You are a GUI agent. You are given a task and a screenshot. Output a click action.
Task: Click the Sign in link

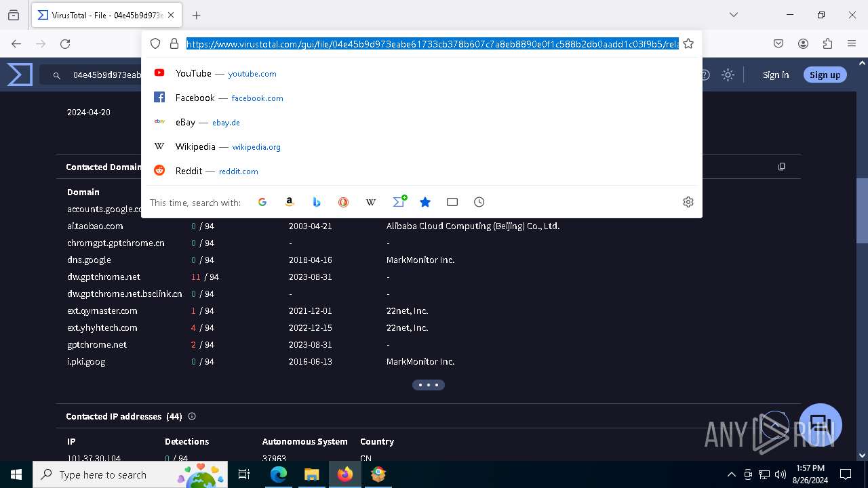pyautogui.click(x=776, y=75)
